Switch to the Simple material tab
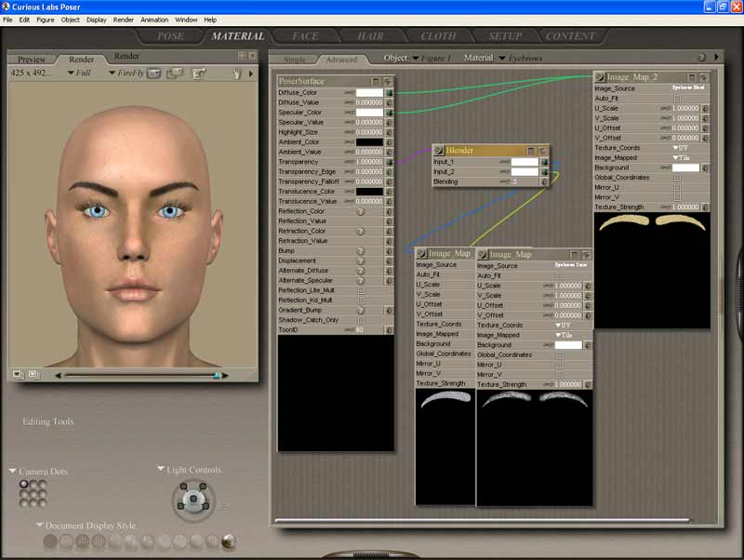This screenshot has width=744, height=560. (x=294, y=60)
